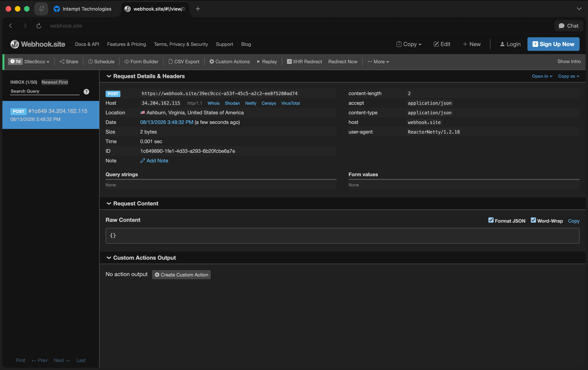Screen dimensions: 588x370
Task: Open Whois lookup link
Action: tap(213, 103)
